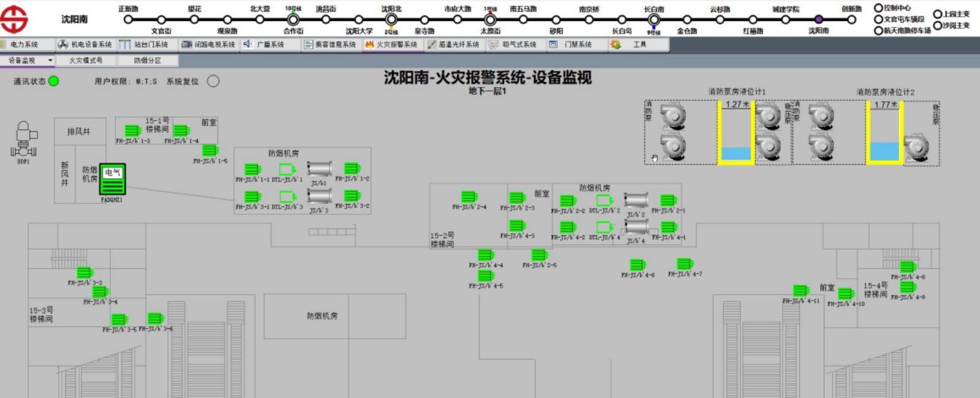This screenshot has width=980, height=398.
Task: Click fire damper FH-JS/b'1-3
Action: click(133, 130)
